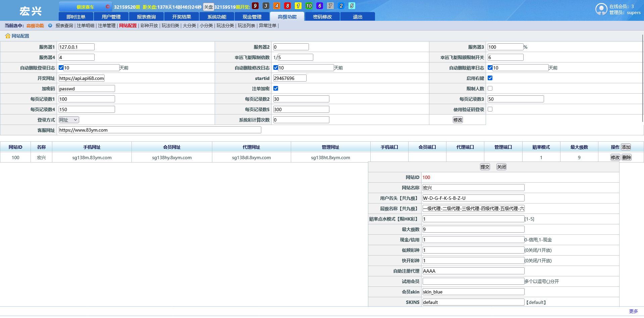Enable 使用验证码登录 checkbox

[x=490, y=109]
